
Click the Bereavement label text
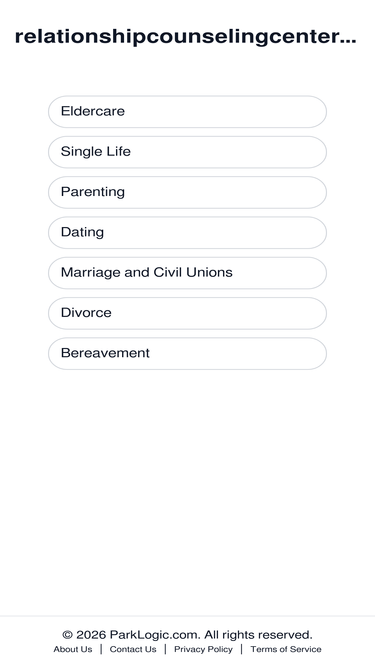coord(105,353)
